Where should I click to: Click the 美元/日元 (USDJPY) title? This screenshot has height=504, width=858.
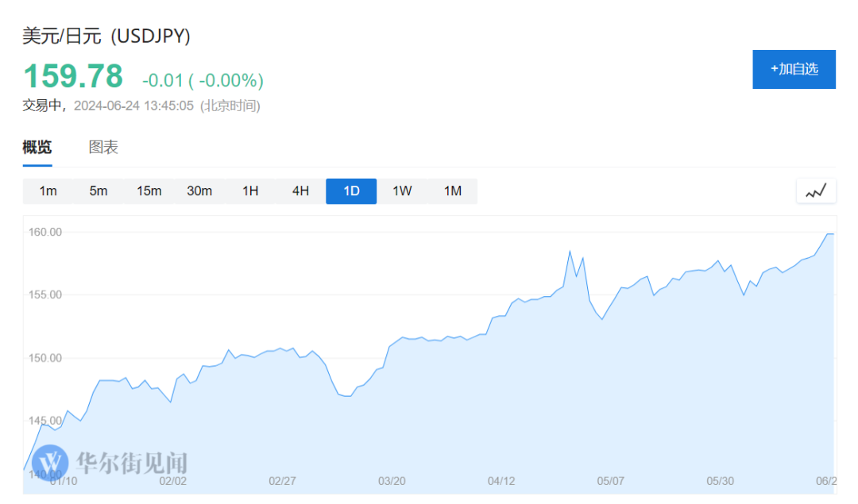click(x=106, y=36)
